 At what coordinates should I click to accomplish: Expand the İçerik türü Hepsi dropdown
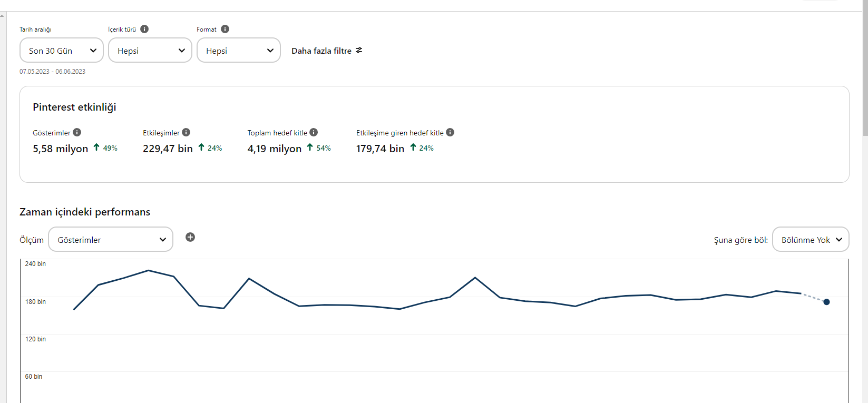pyautogui.click(x=150, y=50)
